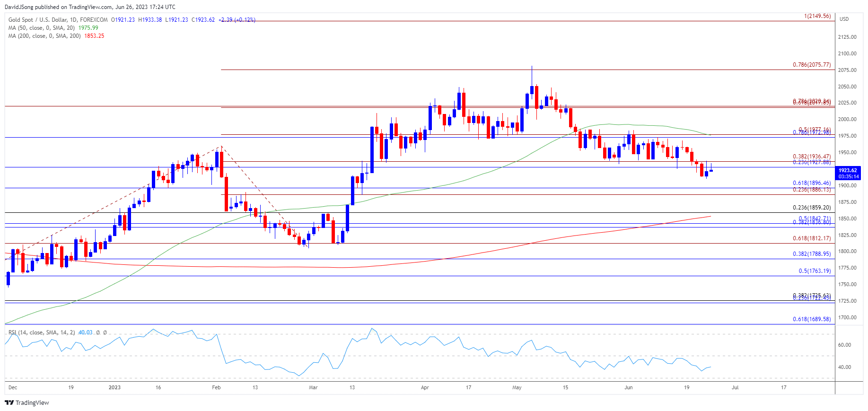Viewport: 868px width, 411px height.
Task: Click the 0.618(1812.17) Fibonacci label
Action: click(x=812, y=238)
